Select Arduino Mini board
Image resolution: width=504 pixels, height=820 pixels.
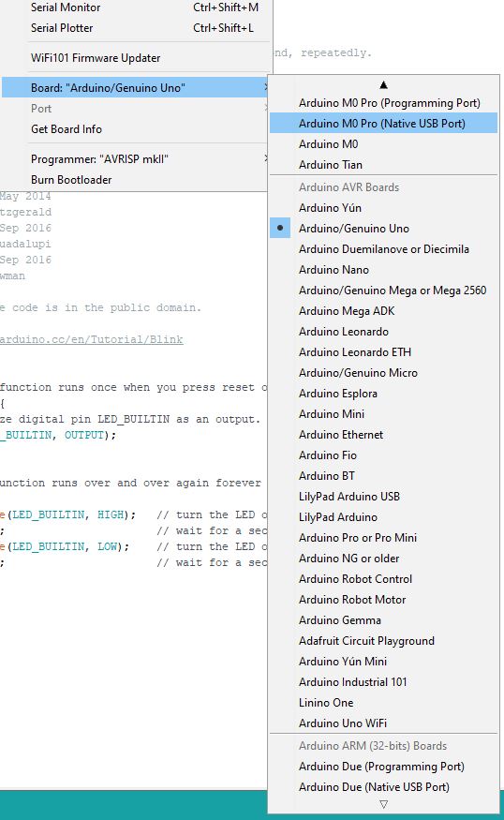[383, 413]
